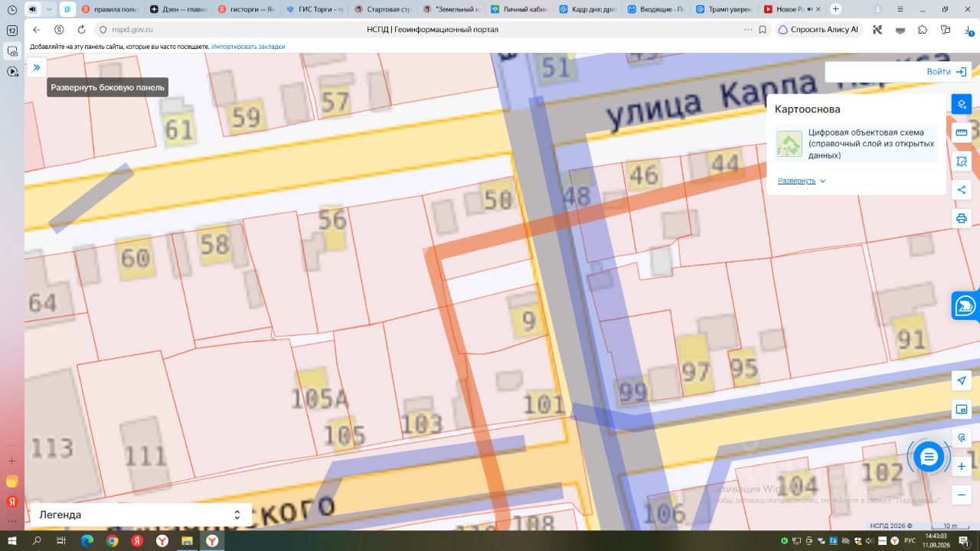Image resolution: width=980 pixels, height=551 pixels.
Task: Open Windows Start menu
Action: click(x=12, y=540)
